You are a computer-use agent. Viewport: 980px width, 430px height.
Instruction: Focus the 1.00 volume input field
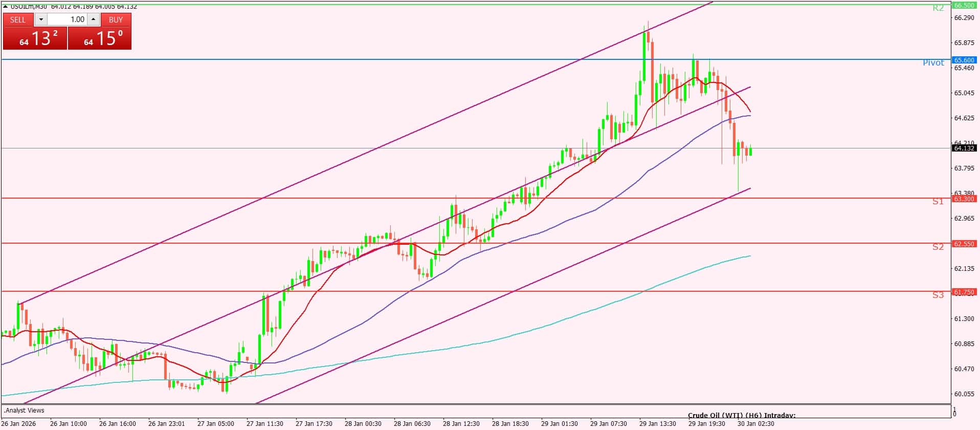(67, 19)
